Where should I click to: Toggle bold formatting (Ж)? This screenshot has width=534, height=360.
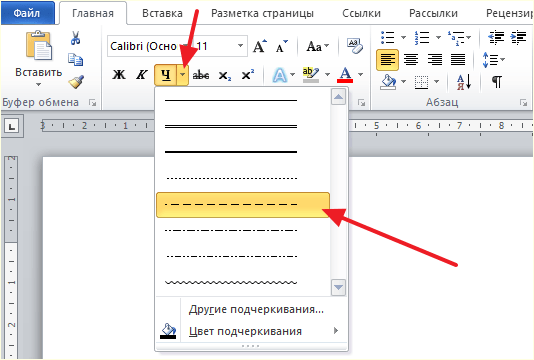tap(119, 74)
